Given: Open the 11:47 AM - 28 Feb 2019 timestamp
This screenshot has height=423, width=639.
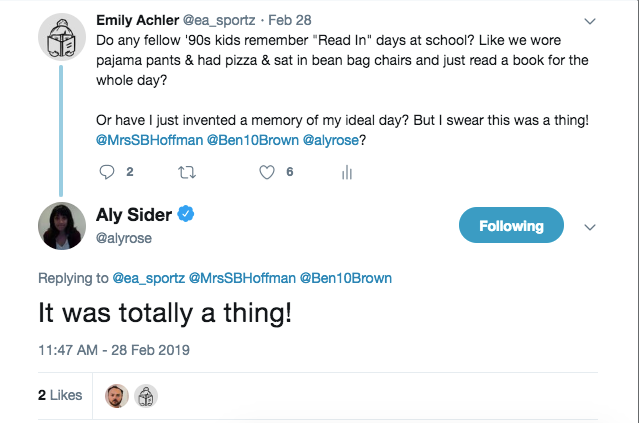Looking at the screenshot, I should (x=114, y=350).
